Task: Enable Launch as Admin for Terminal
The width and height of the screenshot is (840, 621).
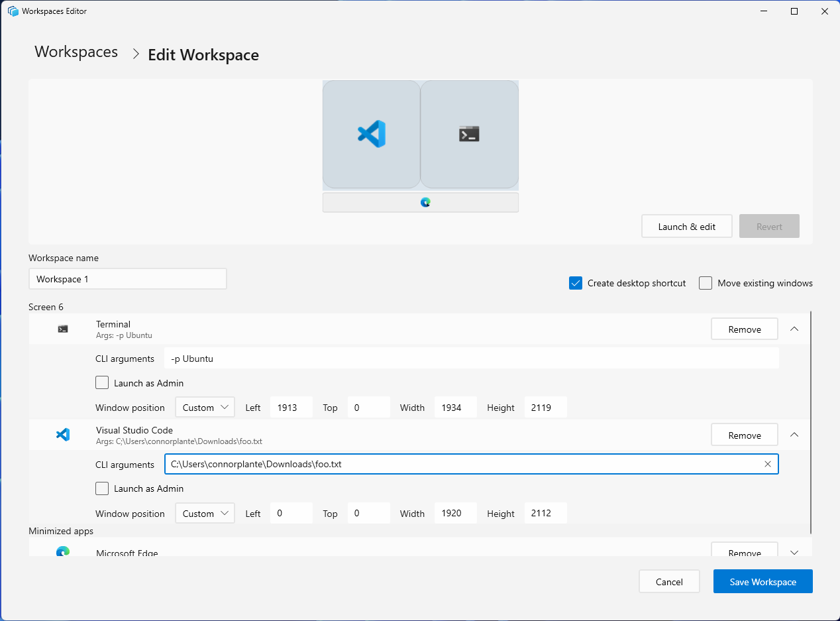Action: tap(102, 382)
